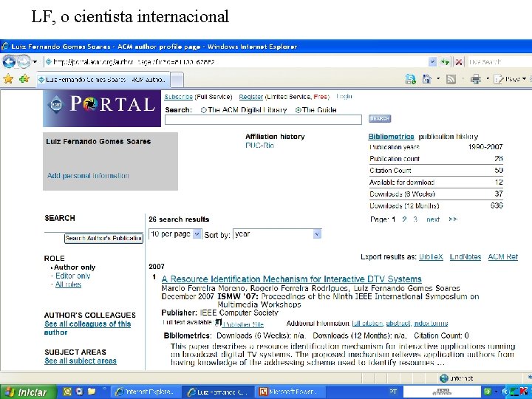This screenshot has height=399, width=532.
Task: Click See all colleagues of this author
Action: [x=87, y=328]
